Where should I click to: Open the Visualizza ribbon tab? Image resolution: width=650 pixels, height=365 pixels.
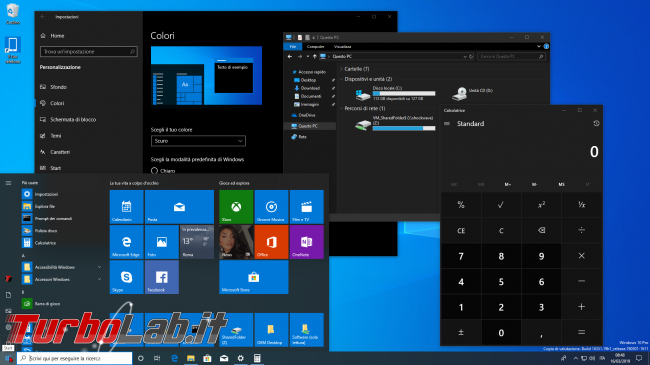coord(342,46)
